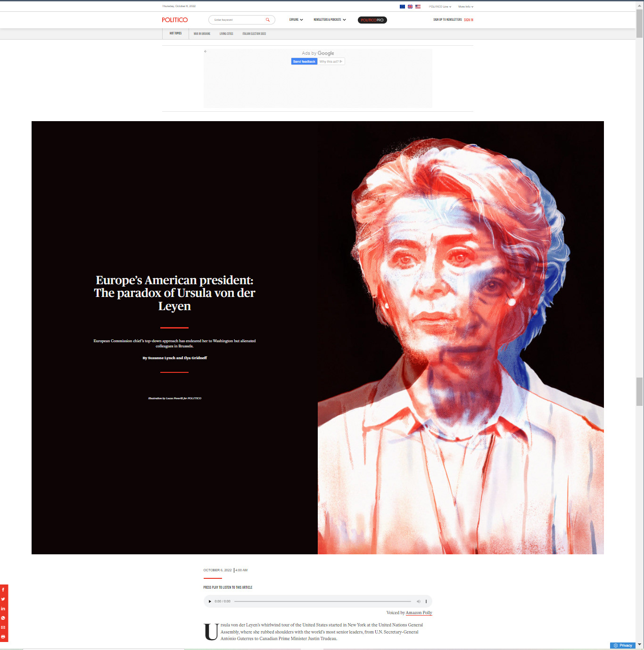Open the More Info dropdown

point(466,7)
